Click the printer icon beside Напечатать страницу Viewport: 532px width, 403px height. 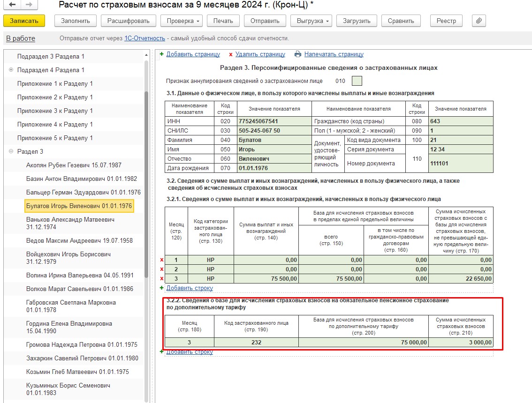tap(297, 54)
